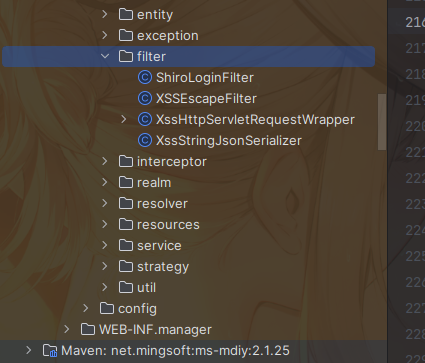
Task: Select the realm package label
Action: click(154, 183)
